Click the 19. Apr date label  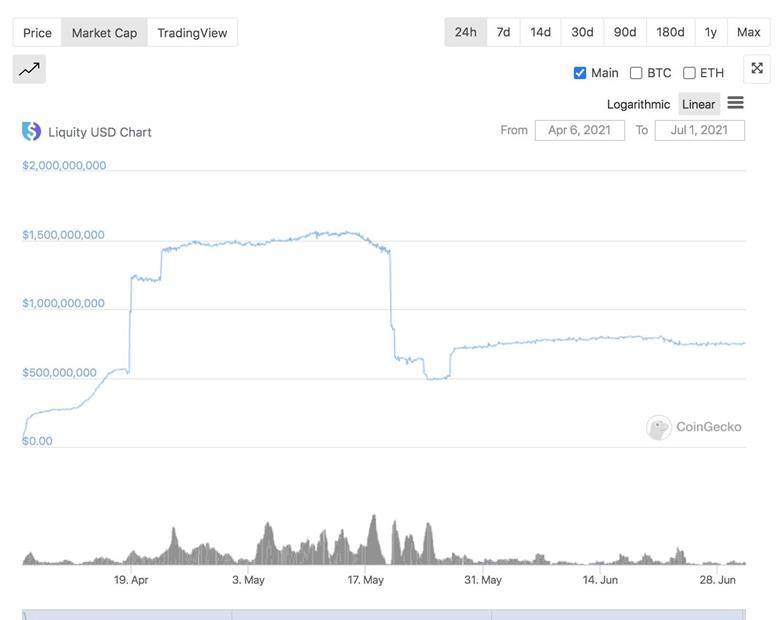131,580
